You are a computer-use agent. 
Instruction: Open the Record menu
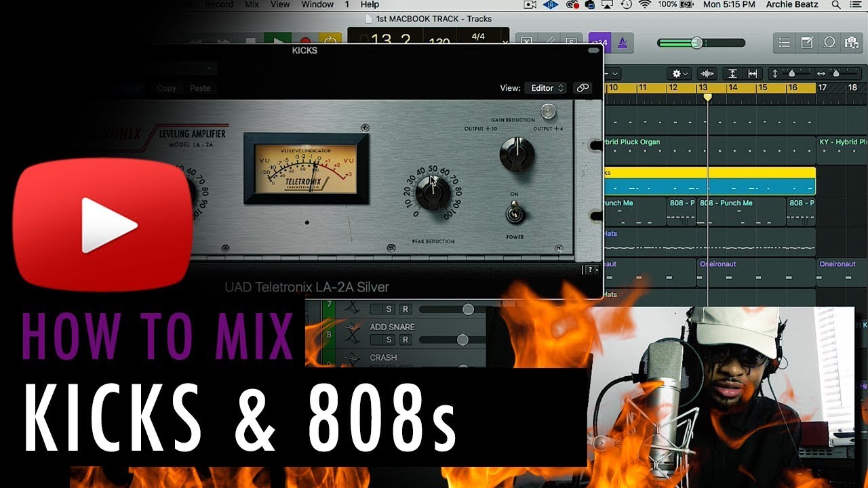219,5
